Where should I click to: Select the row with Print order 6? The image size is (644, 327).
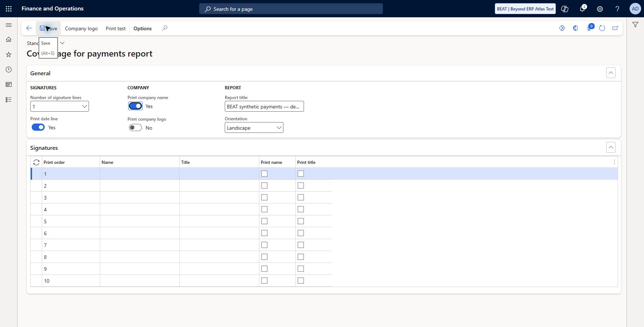click(181, 233)
